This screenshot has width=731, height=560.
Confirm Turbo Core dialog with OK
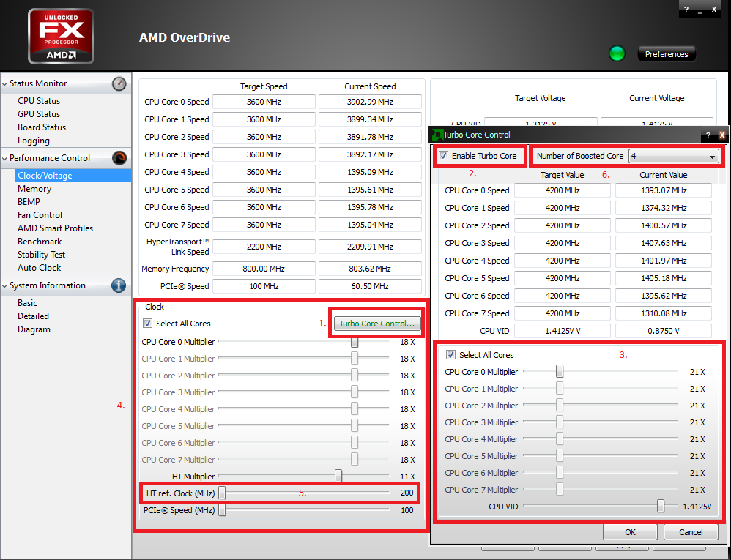630,532
